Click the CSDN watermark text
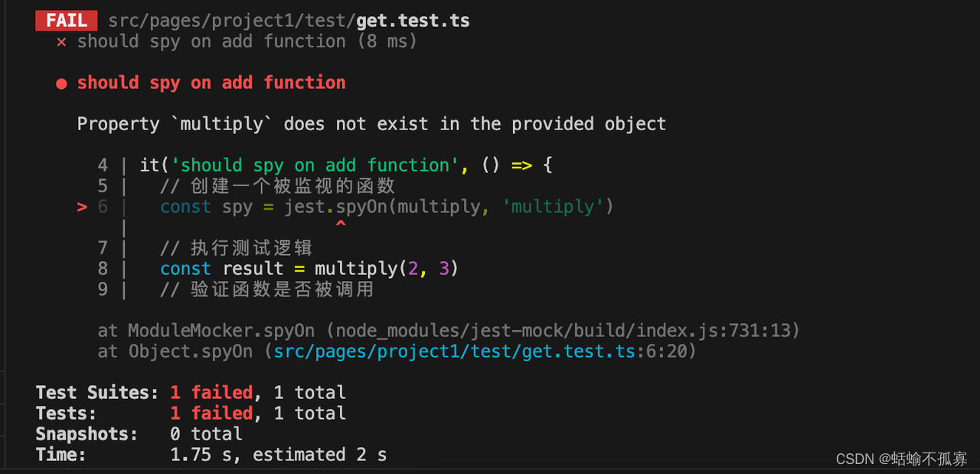Image resolution: width=980 pixels, height=474 pixels. click(x=901, y=459)
